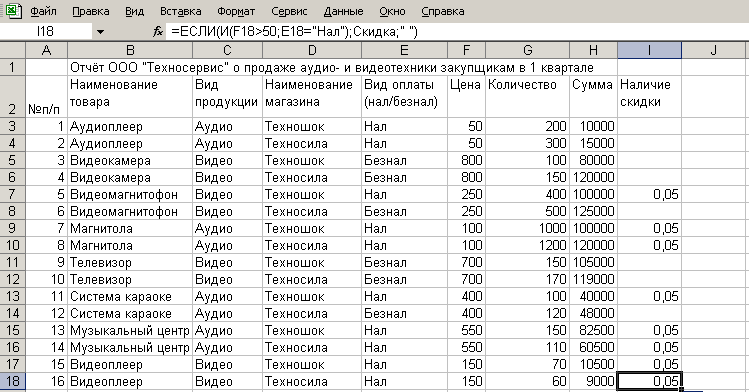The height and width of the screenshot is (392, 749).
Task: Click the Вид оплаты header cell
Action: coord(404,96)
